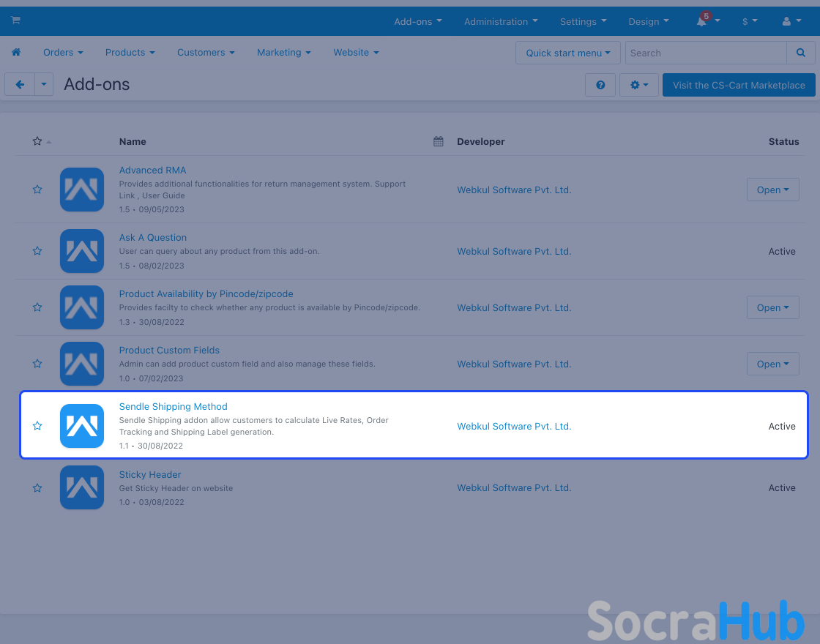
Task: Star the Advanced RMA add-on
Action: (37, 190)
